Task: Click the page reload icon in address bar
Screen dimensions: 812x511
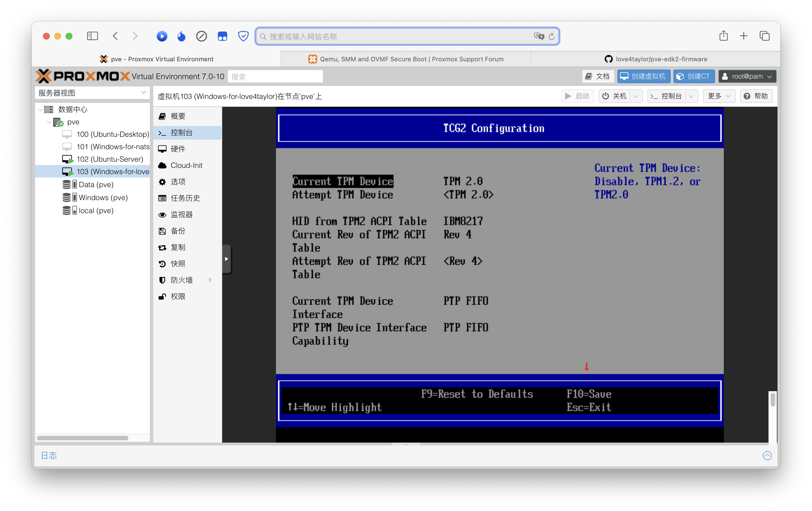Action: (x=552, y=36)
